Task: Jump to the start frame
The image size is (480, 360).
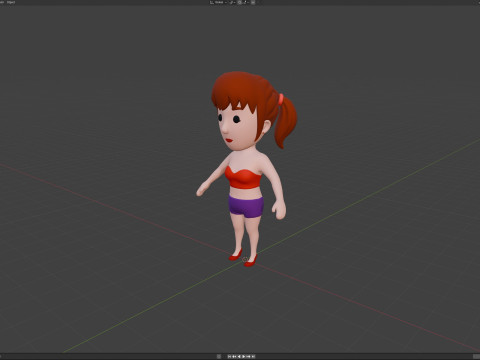Action: pyautogui.click(x=229, y=356)
